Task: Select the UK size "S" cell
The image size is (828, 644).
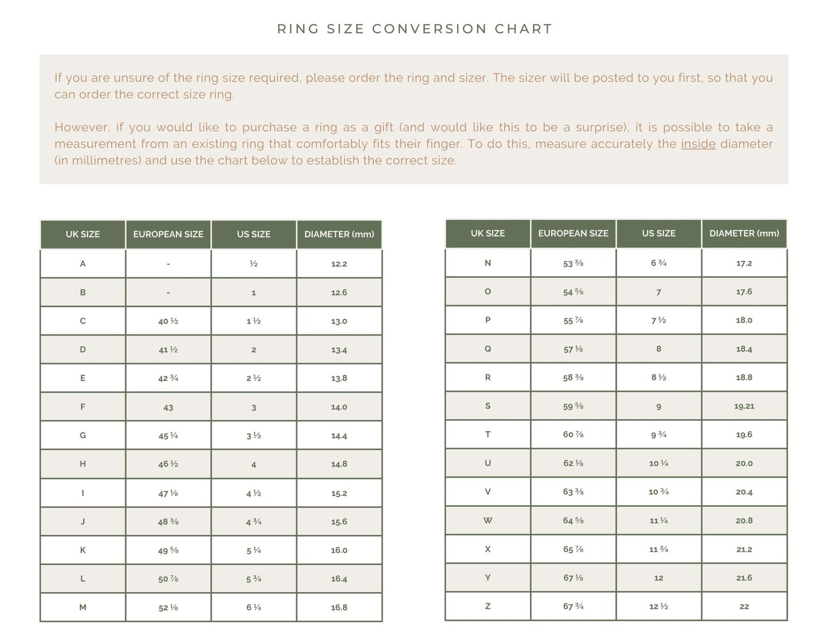Action: pos(487,406)
